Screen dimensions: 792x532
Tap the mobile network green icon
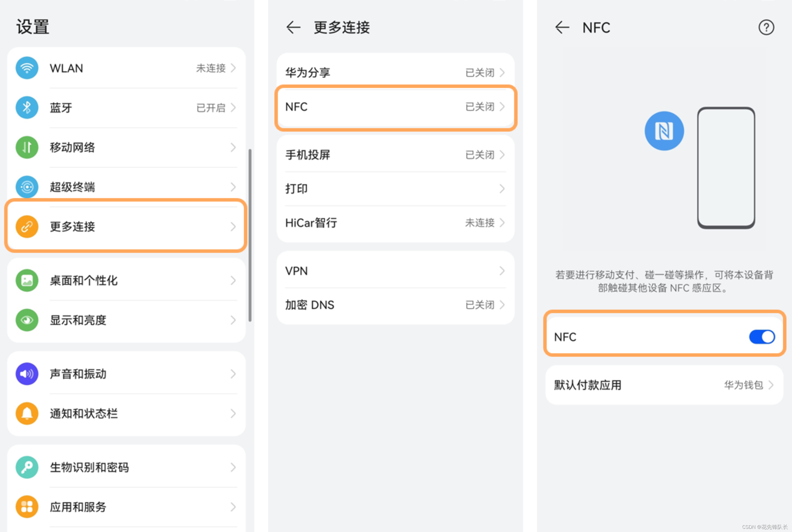click(27, 147)
